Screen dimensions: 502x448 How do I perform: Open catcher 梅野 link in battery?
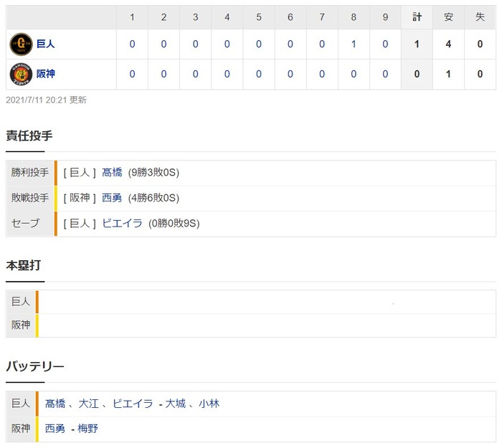click(x=89, y=429)
